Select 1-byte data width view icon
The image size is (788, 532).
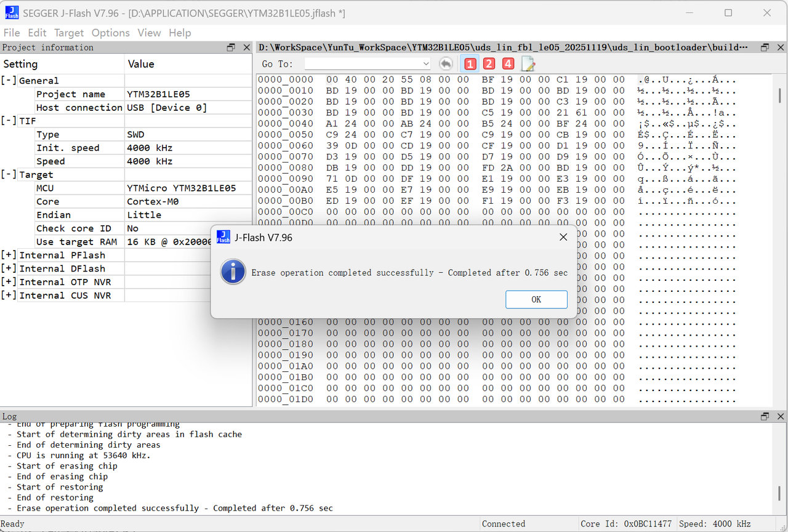tap(470, 63)
